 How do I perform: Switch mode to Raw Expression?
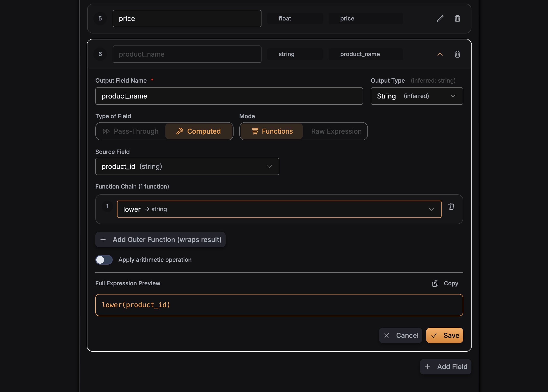click(336, 131)
